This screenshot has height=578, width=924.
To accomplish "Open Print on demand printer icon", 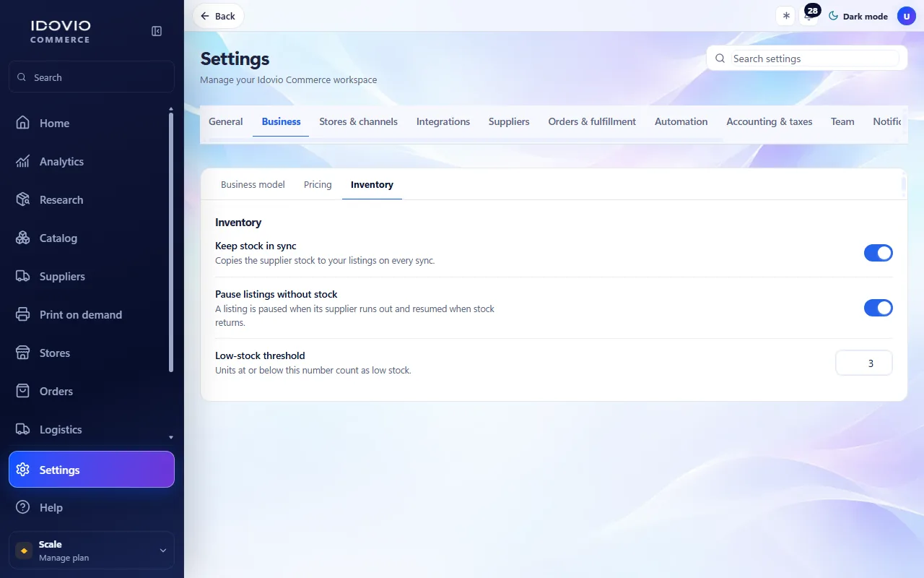I will (23, 314).
